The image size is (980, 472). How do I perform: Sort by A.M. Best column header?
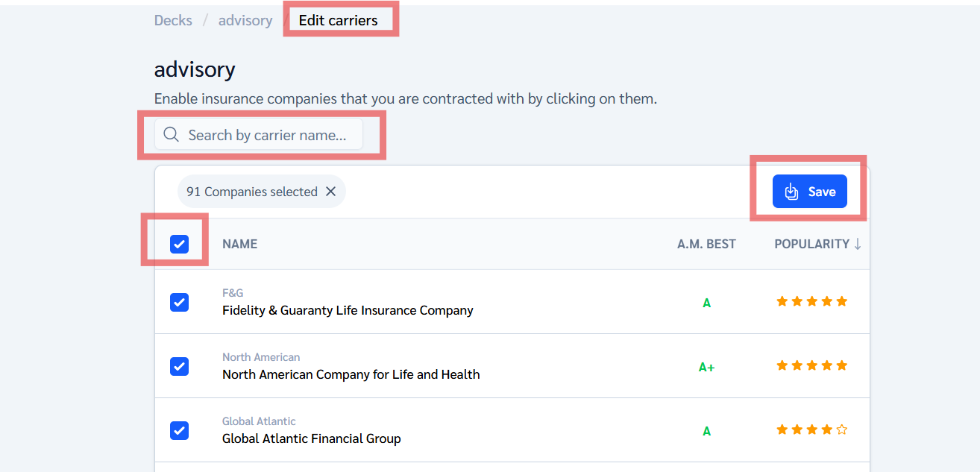(706, 244)
